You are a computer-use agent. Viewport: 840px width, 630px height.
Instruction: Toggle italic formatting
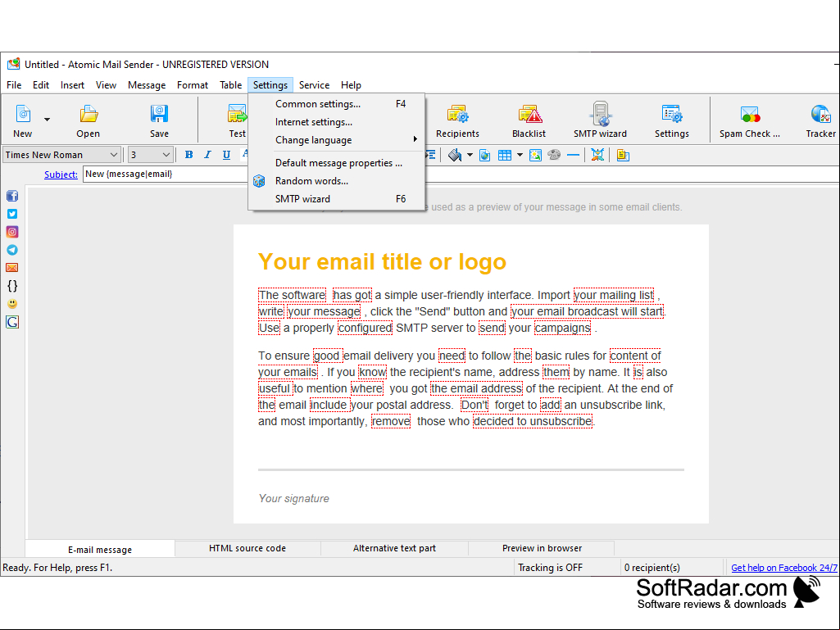(x=207, y=155)
